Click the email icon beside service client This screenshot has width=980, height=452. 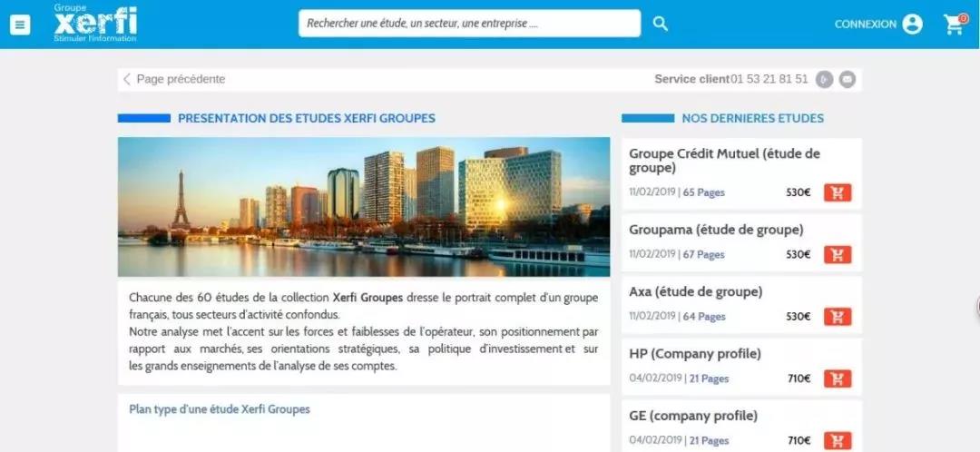[847, 79]
